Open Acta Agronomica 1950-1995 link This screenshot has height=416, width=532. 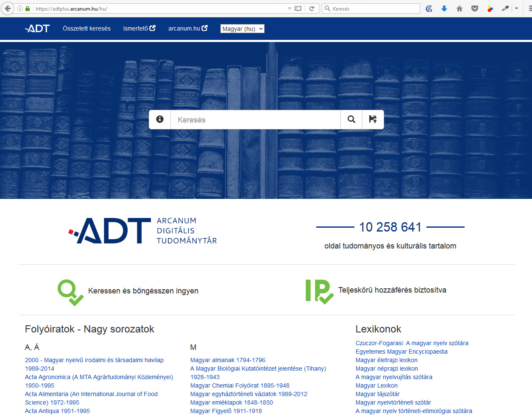(99, 381)
